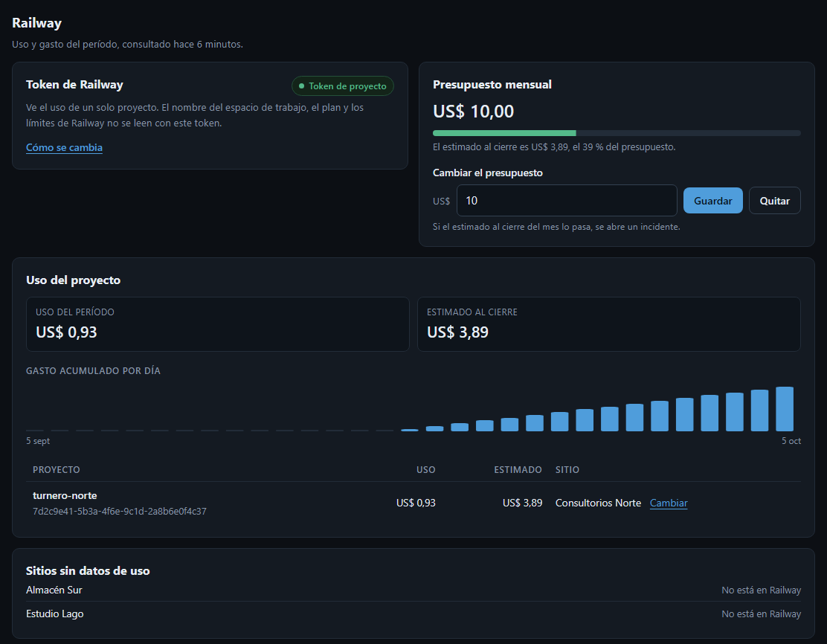Select project ID 7d2c9e41-5b3a-4f6e-9c1d-2a8b6e0f4c37
Screen dimensions: 827x644
point(120,511)
